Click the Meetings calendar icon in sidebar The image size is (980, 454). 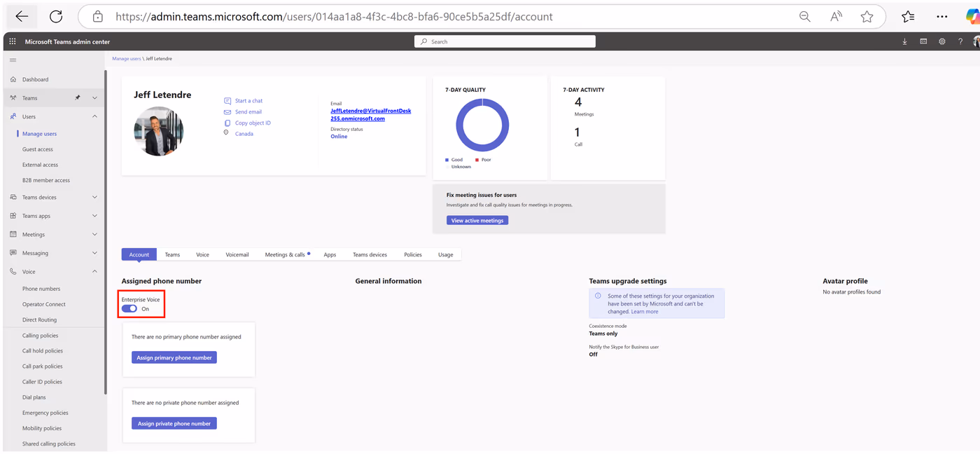click(13, 234)
